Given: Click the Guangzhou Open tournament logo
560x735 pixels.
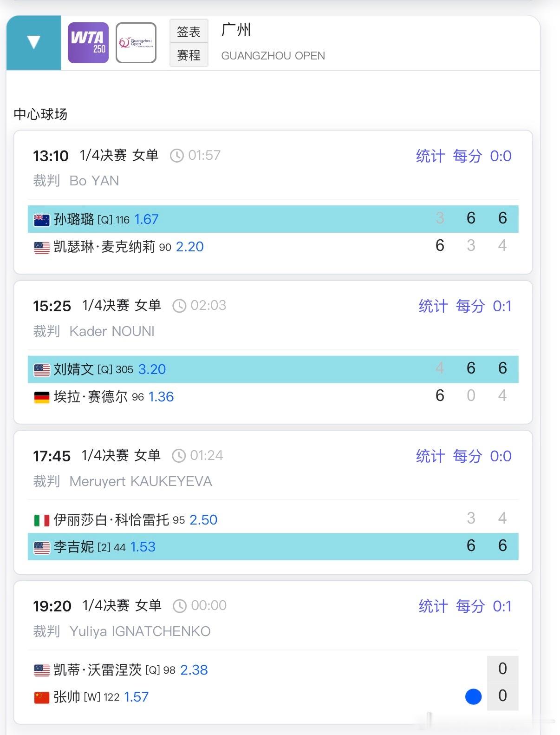Looking at the screenshot, I should (x=136, y=43).
